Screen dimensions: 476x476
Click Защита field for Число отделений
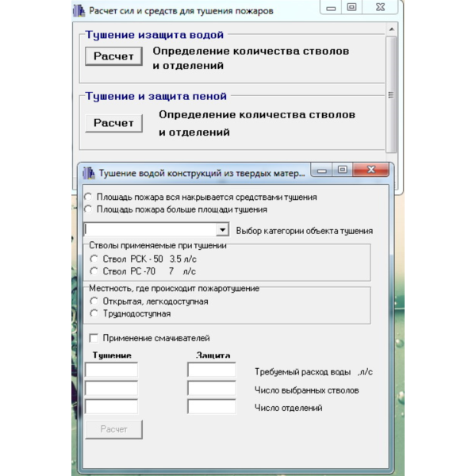click(x=212, y=407)
